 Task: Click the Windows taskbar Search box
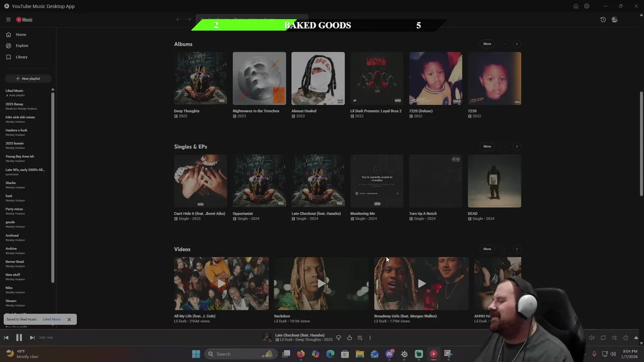point(240,354)
